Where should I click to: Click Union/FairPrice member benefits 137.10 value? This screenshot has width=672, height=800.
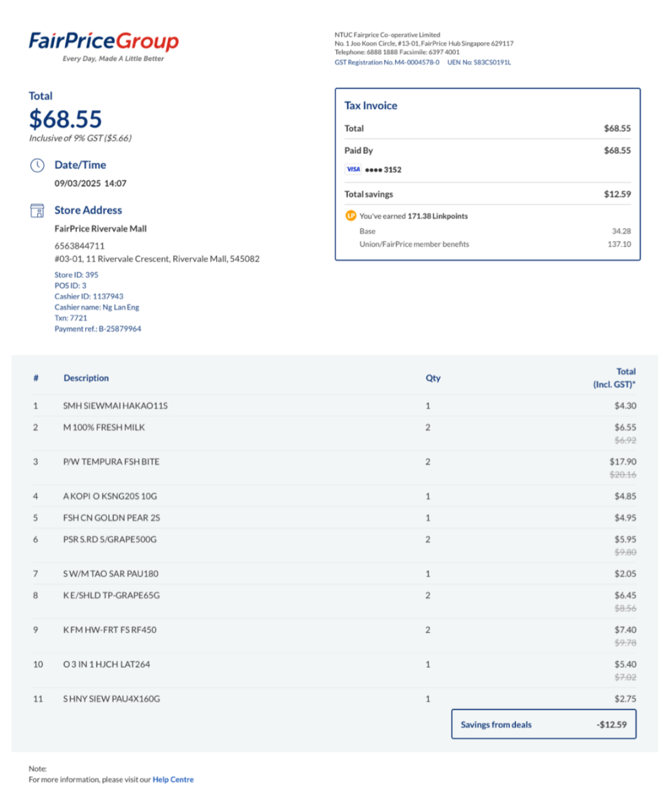click(619, 244)
